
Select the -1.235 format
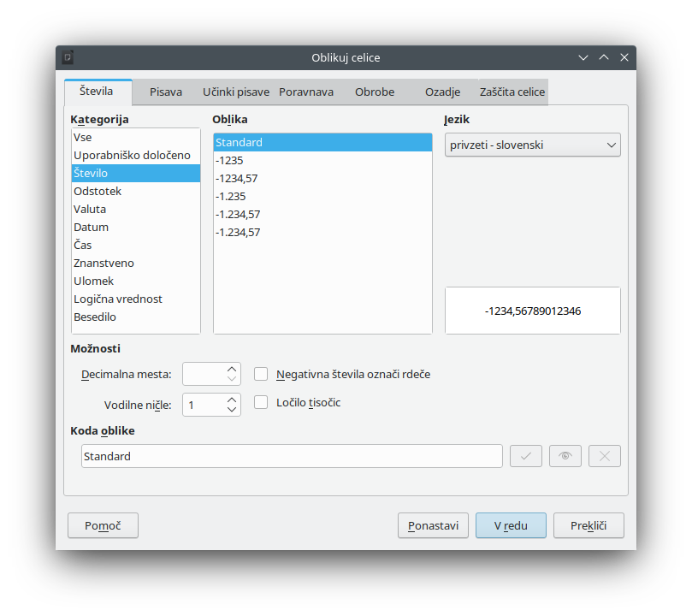(x=322, y=197)
